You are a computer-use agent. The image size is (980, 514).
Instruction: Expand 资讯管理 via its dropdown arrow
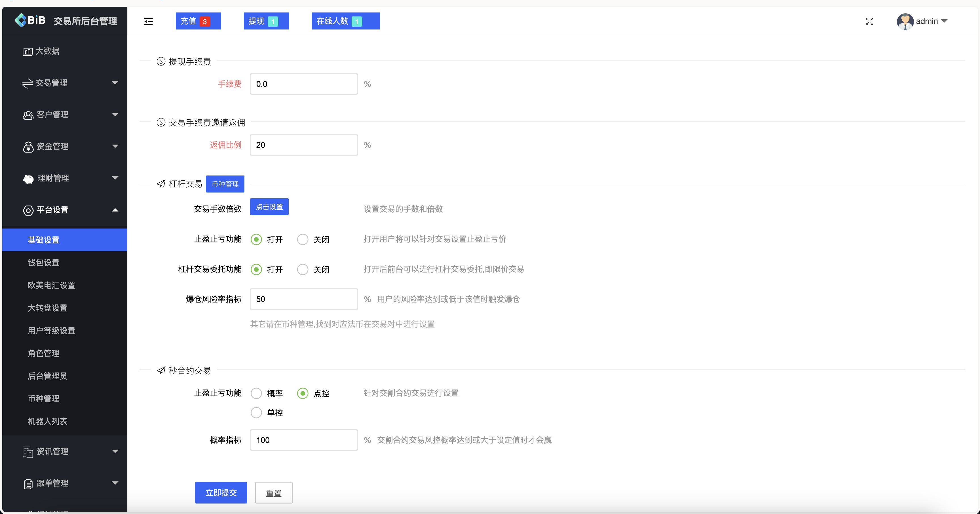[115, 451]
